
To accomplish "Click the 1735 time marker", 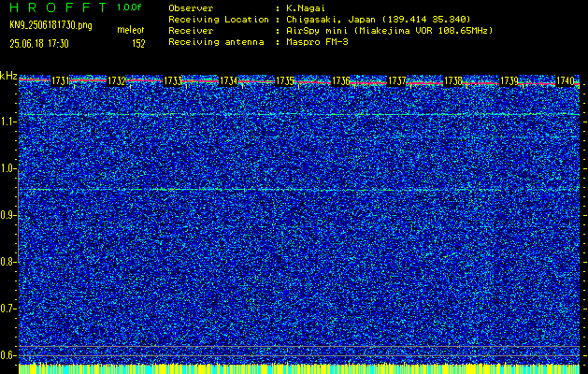I will click(x=284, y=81).
